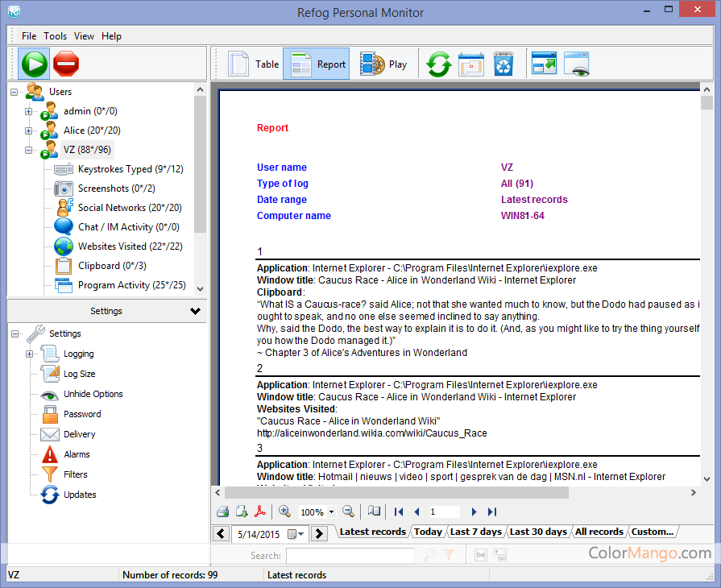The height and width of the screenshot is (588, 721).
Task: Click the hide-window eye icon in toolbar
Action: coord(577,64)
